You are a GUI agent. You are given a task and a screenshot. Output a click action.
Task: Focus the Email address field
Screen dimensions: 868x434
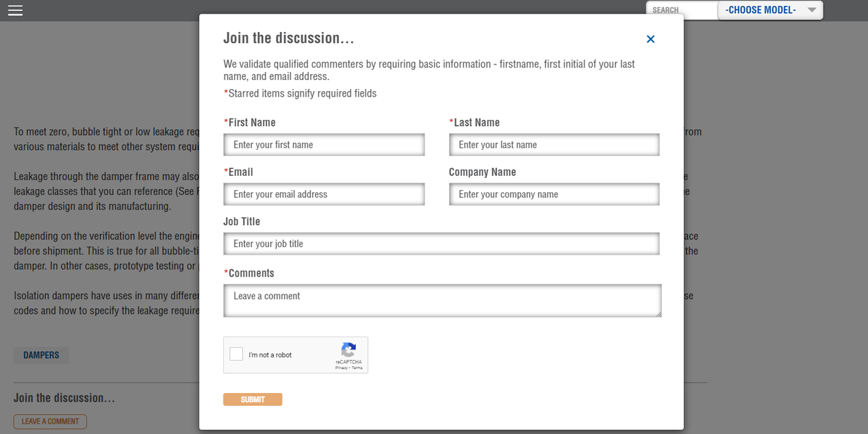click(x=324, y=194)
